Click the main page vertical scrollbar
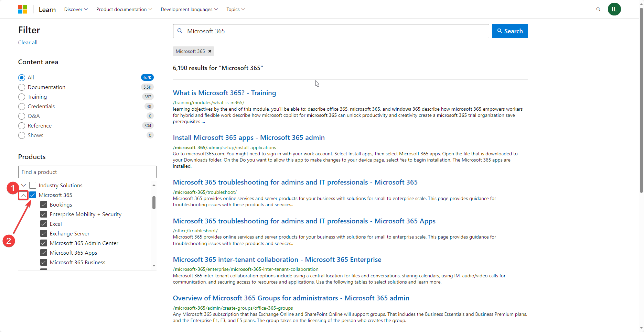The image size is (644, 332). (641, 100)
